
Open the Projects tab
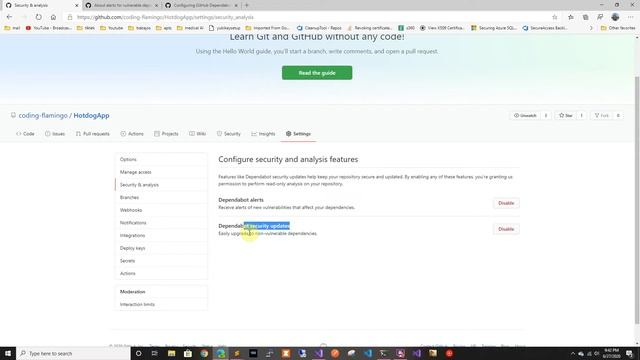click(166, 133)
